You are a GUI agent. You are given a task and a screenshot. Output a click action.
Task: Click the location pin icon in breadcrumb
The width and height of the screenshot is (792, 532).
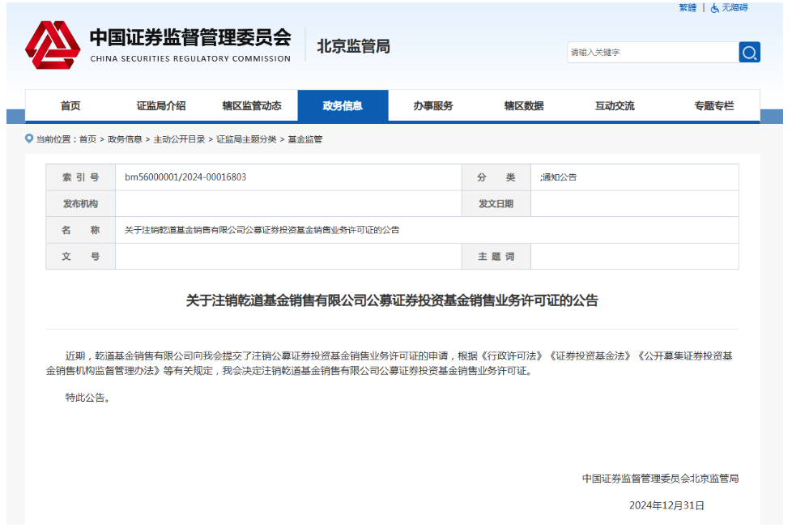(x=29, y=138)
